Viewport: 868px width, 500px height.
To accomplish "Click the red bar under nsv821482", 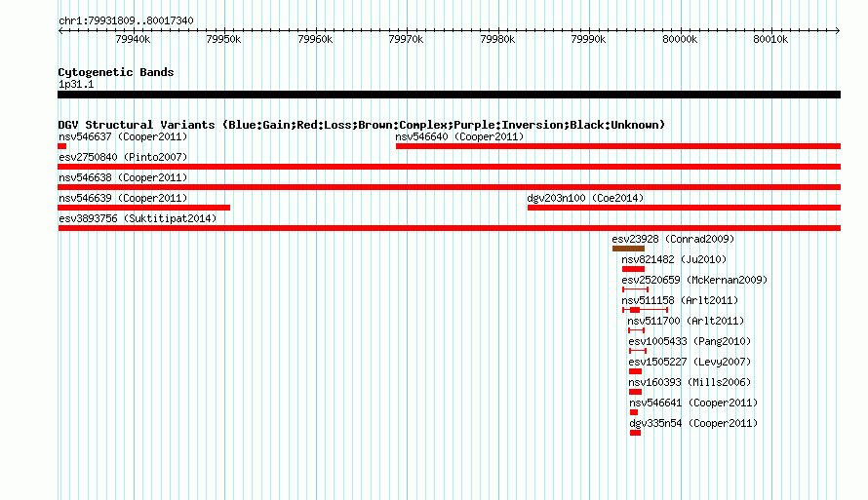I will pos(633,269).
